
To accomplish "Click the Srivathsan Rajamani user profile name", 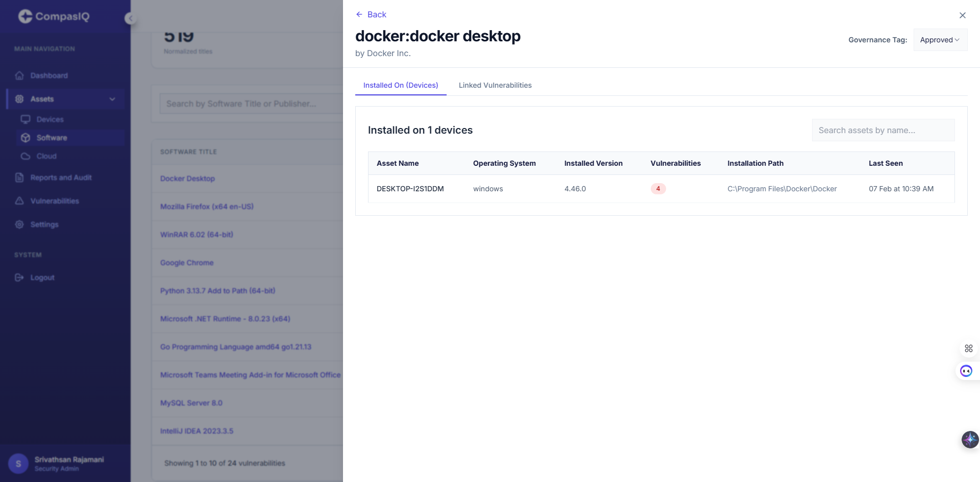I will 69,460.
